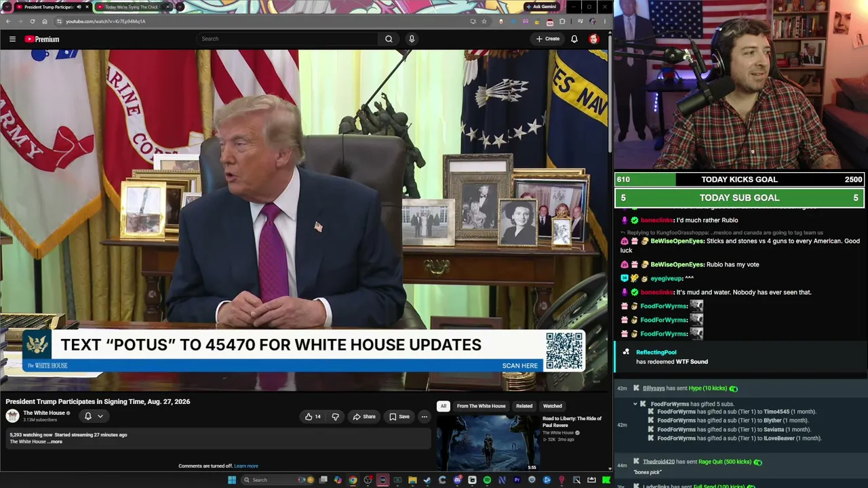Open more actions ellipsis under the video

click(x=424, y=417)
